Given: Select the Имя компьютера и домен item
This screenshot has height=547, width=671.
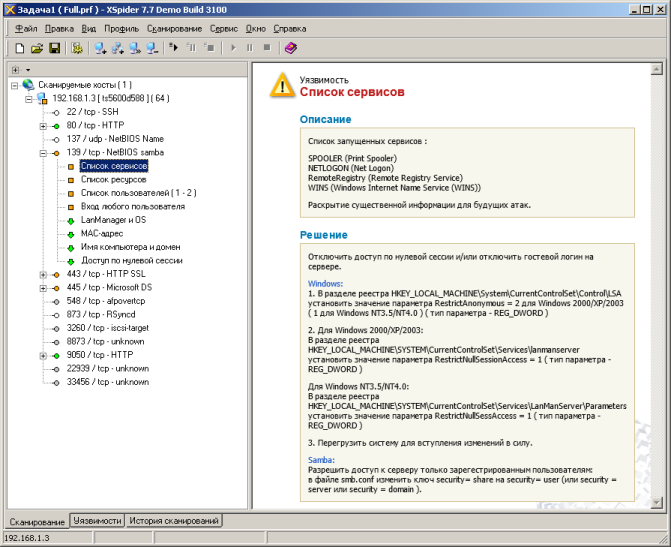Looking at the screenshot, I should click(131, 247).
